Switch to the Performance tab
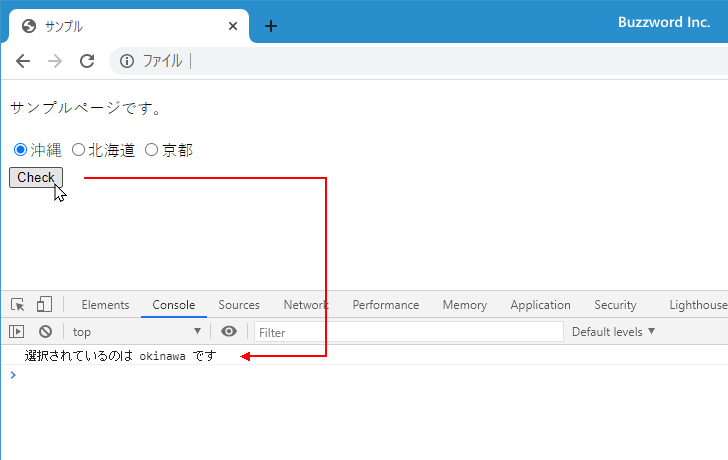The width and height of the screenshot is (728, 460). click(x=386, y=305)
